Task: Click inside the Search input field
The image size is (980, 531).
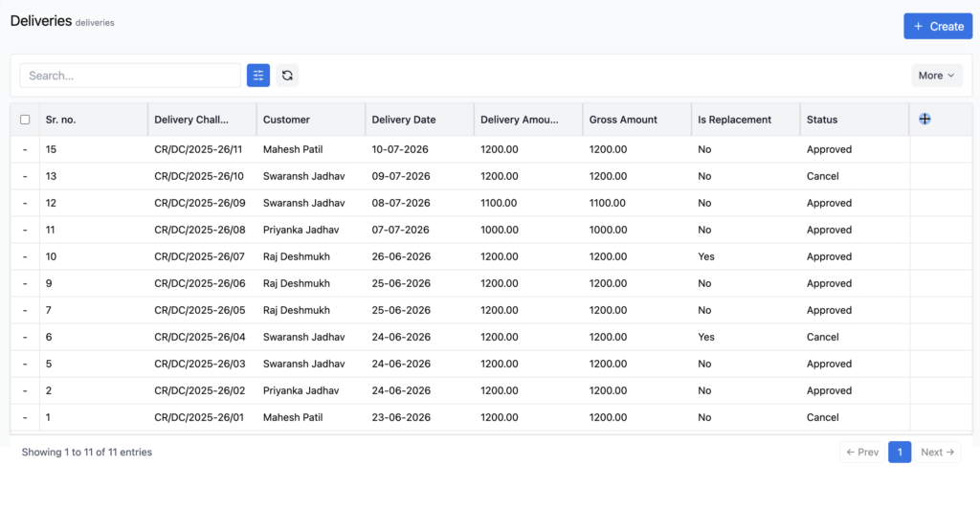Action: pos(130,76)
